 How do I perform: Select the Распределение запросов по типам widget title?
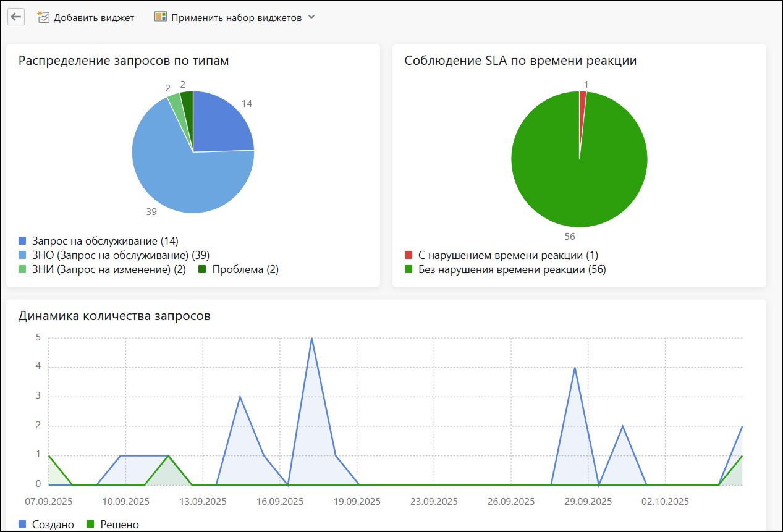coord(124,61)
